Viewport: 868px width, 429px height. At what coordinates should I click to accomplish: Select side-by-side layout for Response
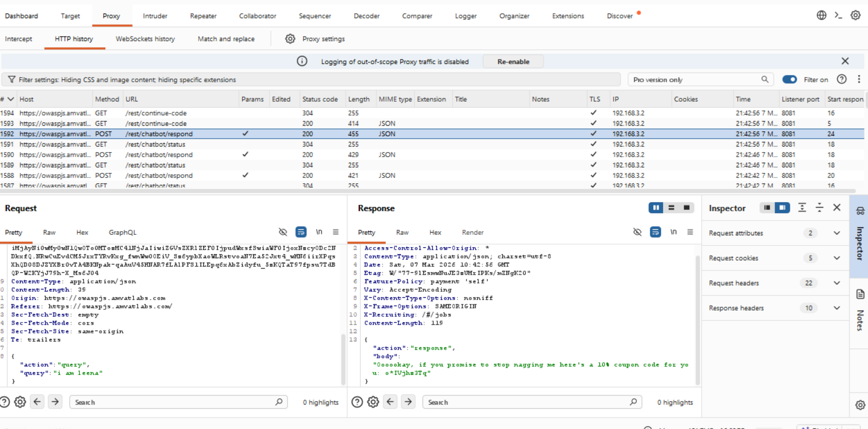click(655, 208)
